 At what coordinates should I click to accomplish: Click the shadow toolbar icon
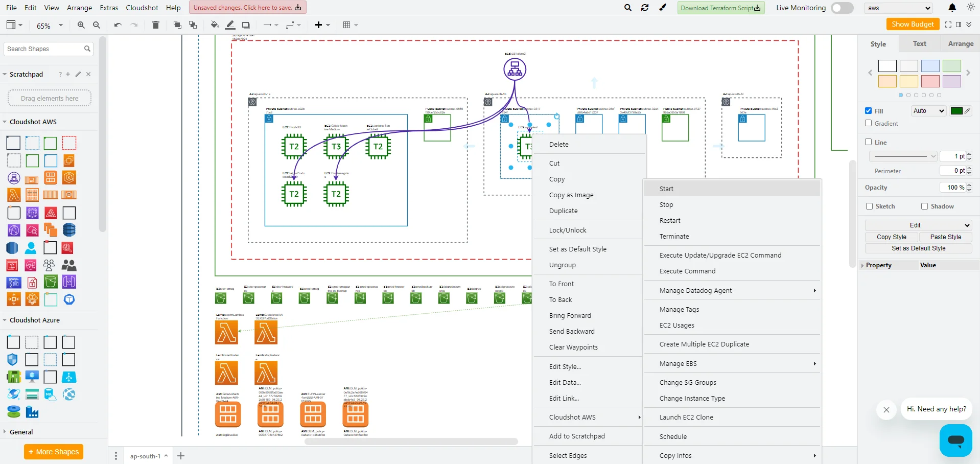[246, 25]
